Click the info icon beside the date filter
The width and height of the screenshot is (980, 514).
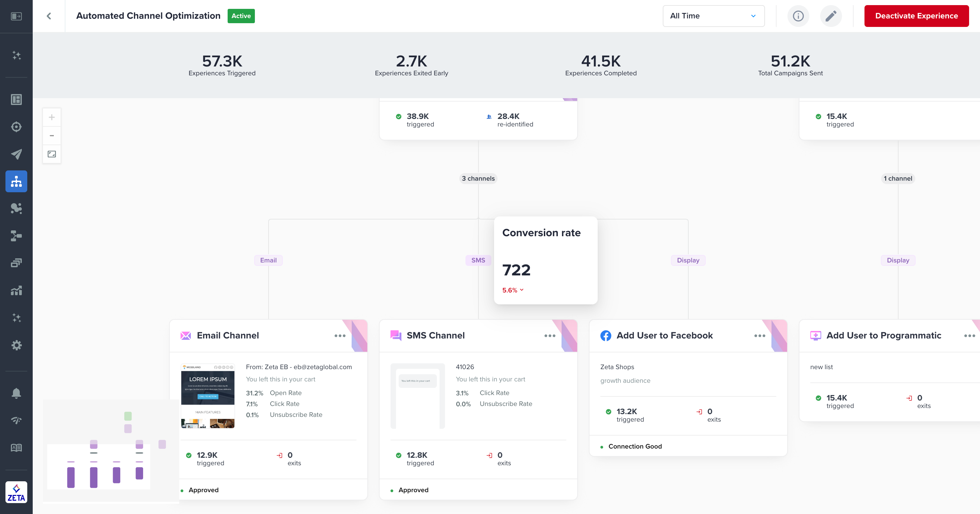click(x=798, y=16)
